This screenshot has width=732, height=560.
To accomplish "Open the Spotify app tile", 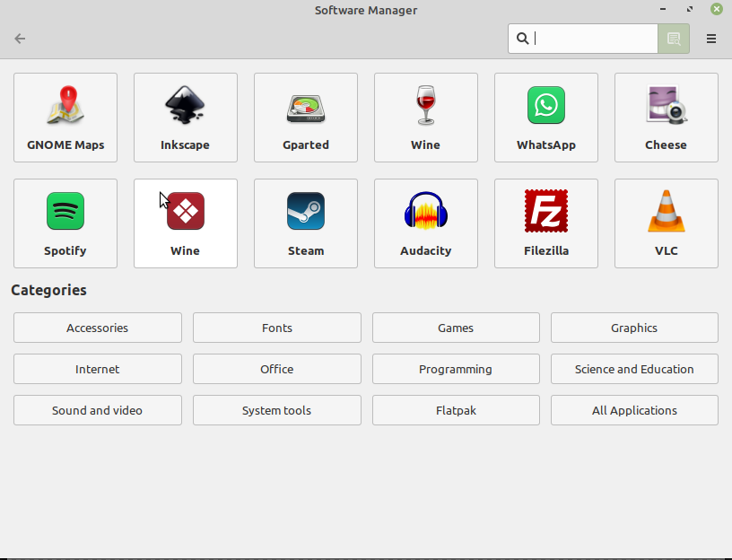I will 65,223.
